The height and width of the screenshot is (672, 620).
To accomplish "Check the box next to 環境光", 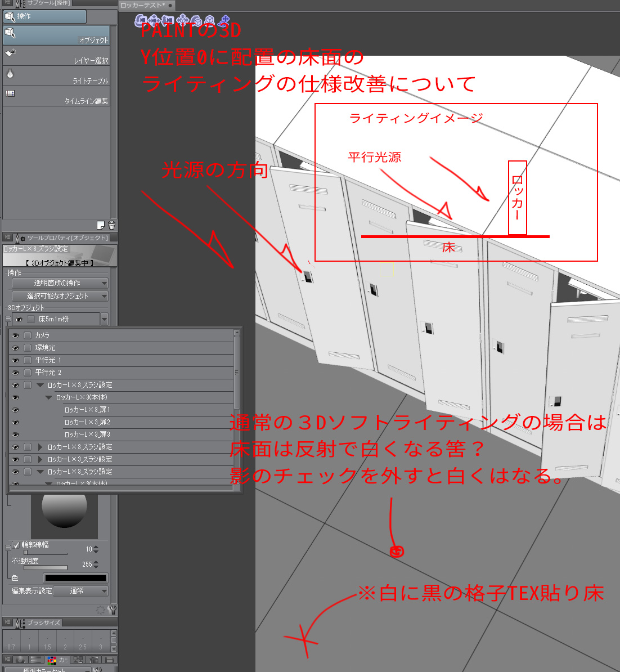I will (28, 348).
